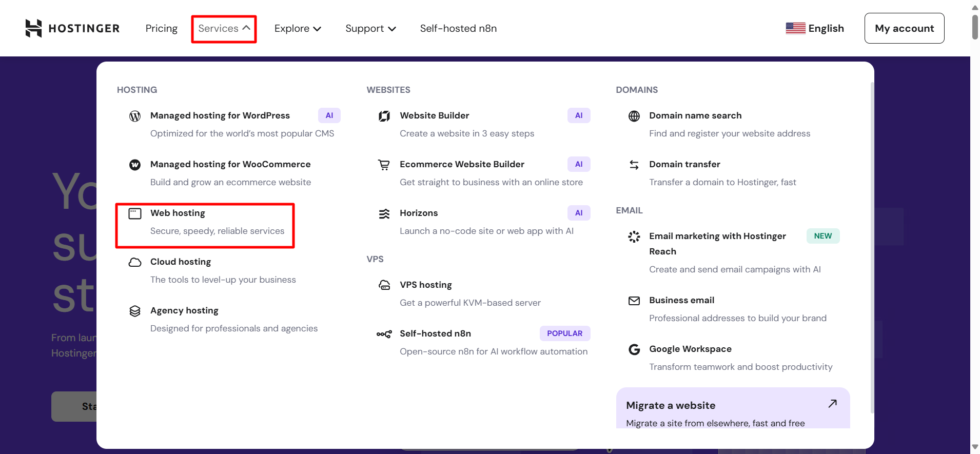Click the AI badge on Managed hosting for WordPress
The image size is (980, 454).
tap(329, 115)
